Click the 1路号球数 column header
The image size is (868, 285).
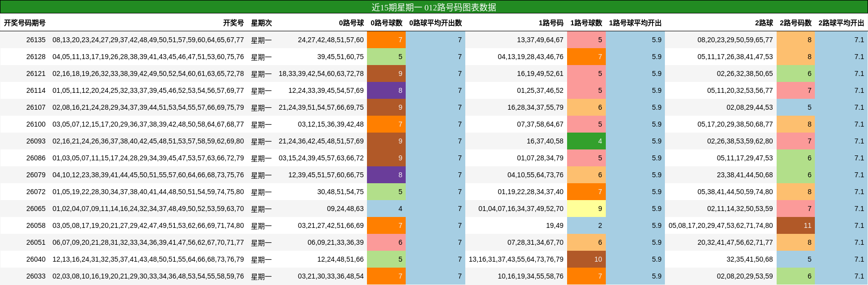586,23
